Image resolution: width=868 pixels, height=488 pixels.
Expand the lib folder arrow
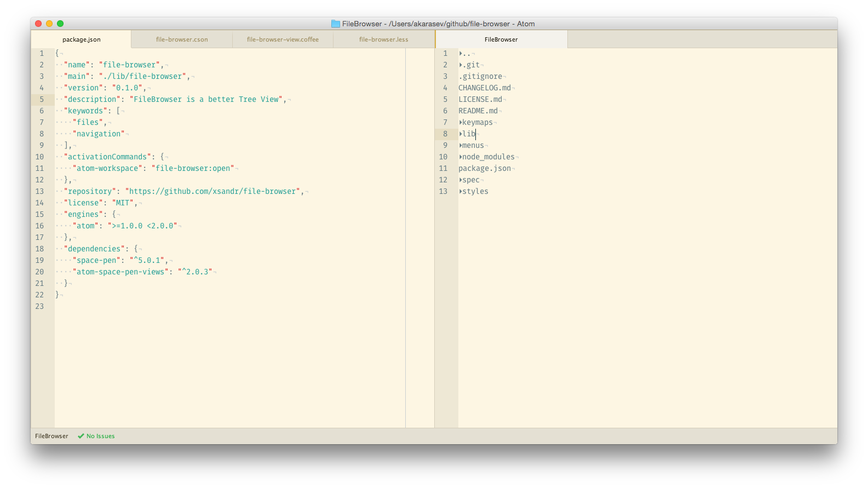tap(461, 134)
